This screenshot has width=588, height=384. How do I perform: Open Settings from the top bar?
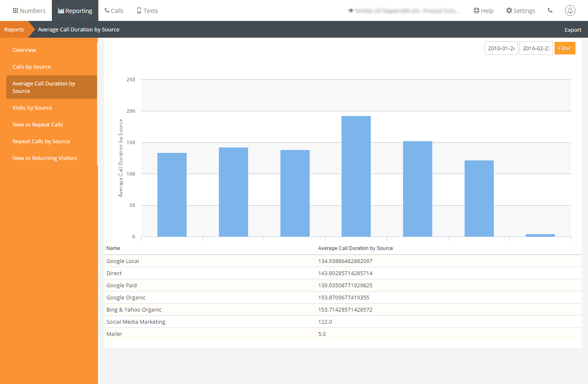pos(521,10)
